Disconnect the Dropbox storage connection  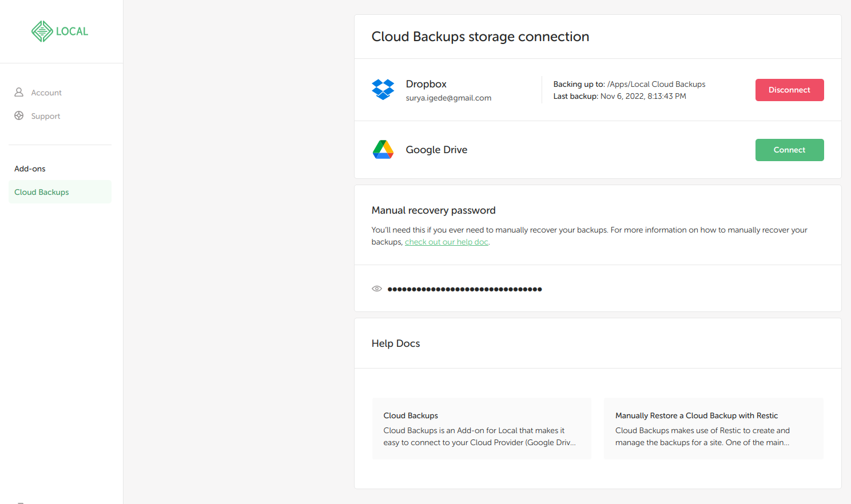(x=789, y=90)
